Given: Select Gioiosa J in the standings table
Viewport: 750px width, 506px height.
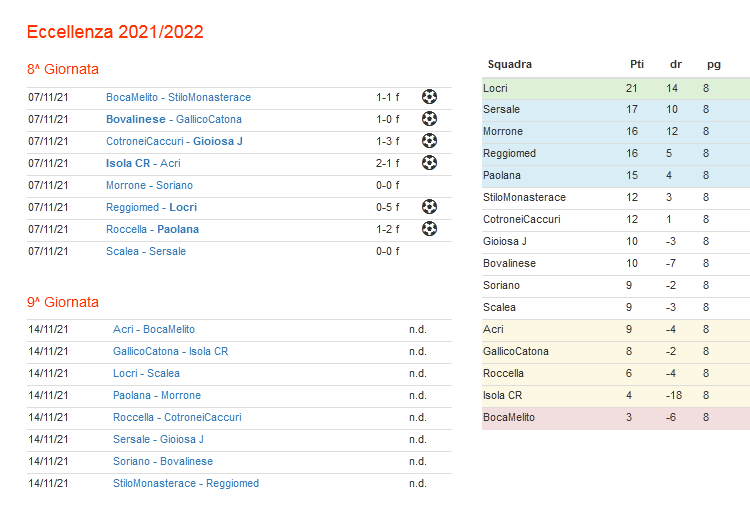Looking at the screenshot, I should coord(505,241).
